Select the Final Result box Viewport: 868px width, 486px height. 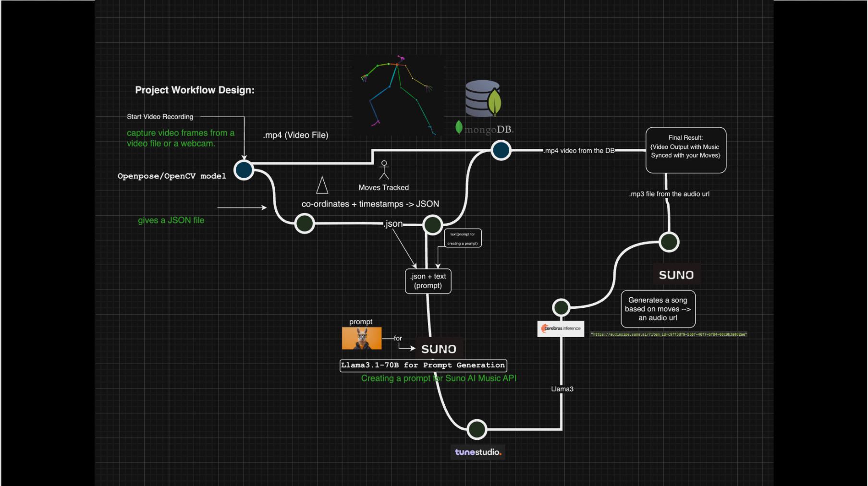(686, 150)
